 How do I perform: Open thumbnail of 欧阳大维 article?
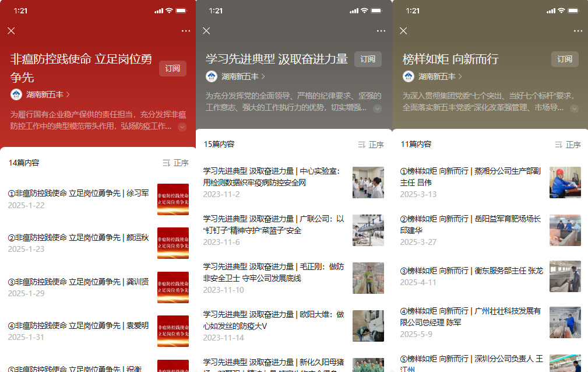(x=368, y=326)
